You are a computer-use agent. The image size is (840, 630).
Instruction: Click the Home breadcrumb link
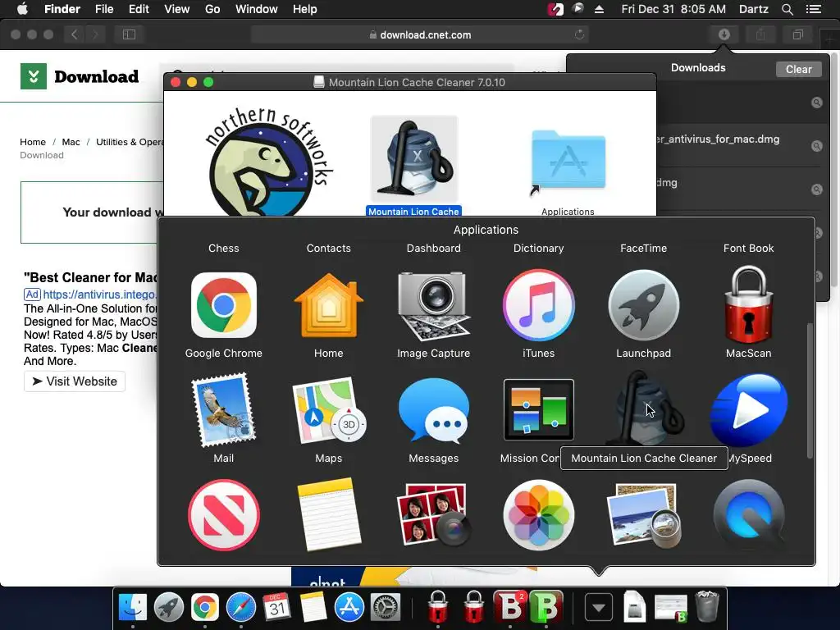click(x=33, y=142)
